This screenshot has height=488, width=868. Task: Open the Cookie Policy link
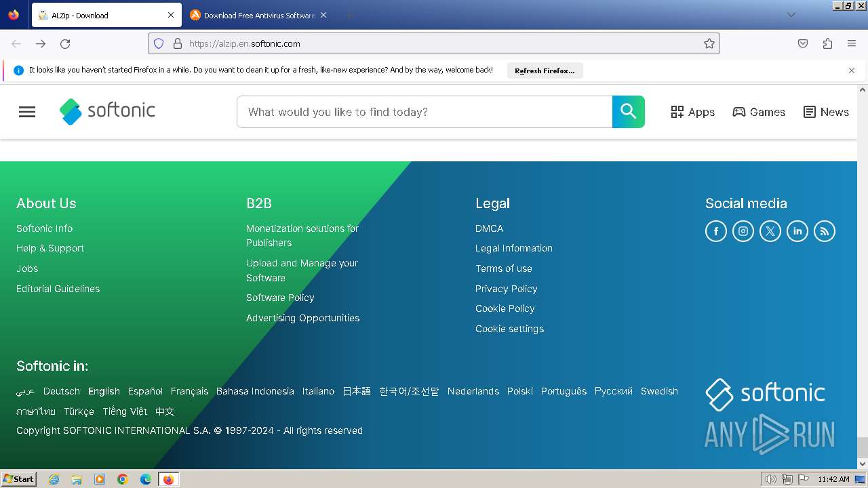505,308
